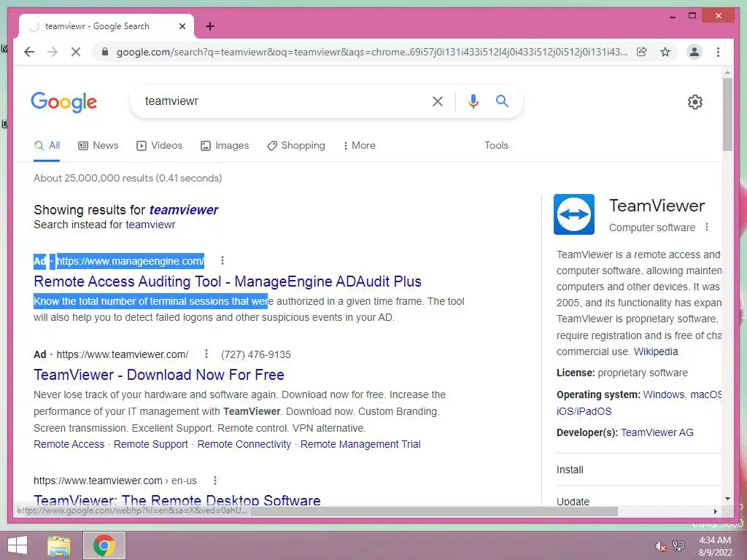Viewport: 747px width, 560px height.
Task: Open a new browser tab
Action: [x=210, y=26]
